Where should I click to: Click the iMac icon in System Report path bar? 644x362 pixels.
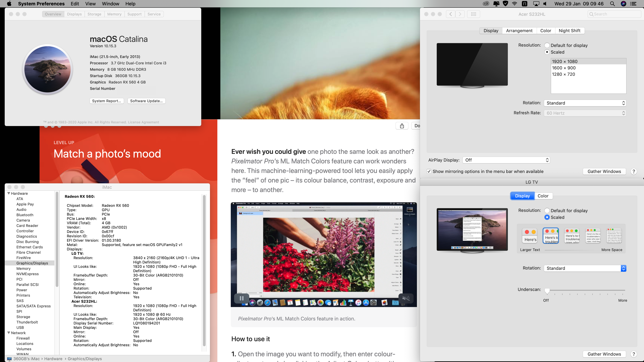(x=9, y=359)
